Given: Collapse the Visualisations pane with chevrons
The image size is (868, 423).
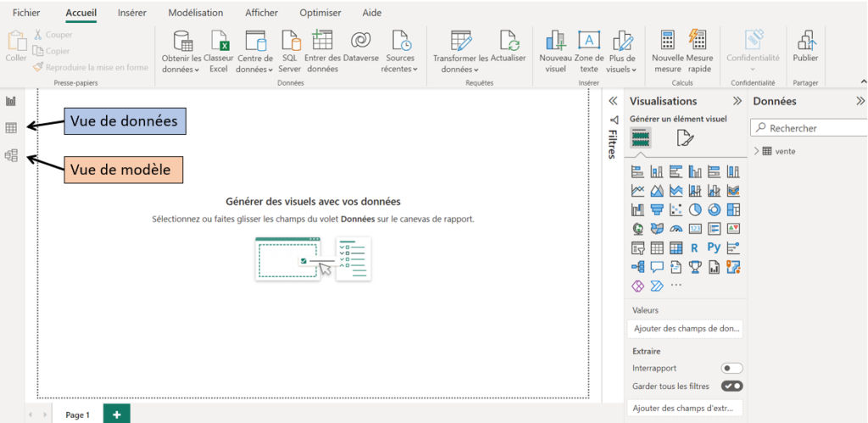Looking at the screenshot, I should [737, 101].
